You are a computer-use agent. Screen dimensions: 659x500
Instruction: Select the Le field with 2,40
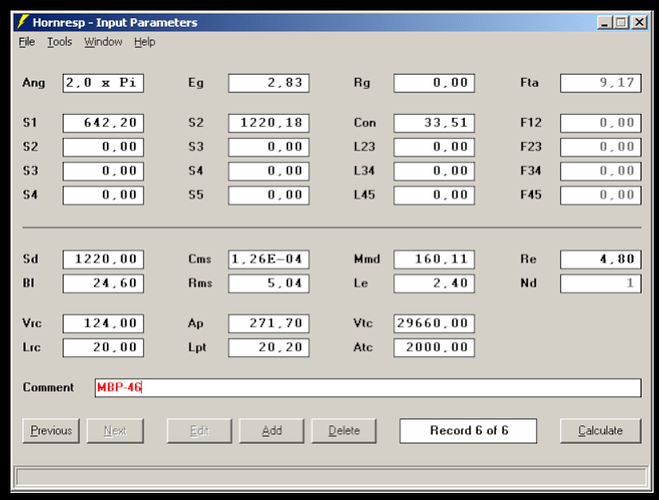click(434, 284)
